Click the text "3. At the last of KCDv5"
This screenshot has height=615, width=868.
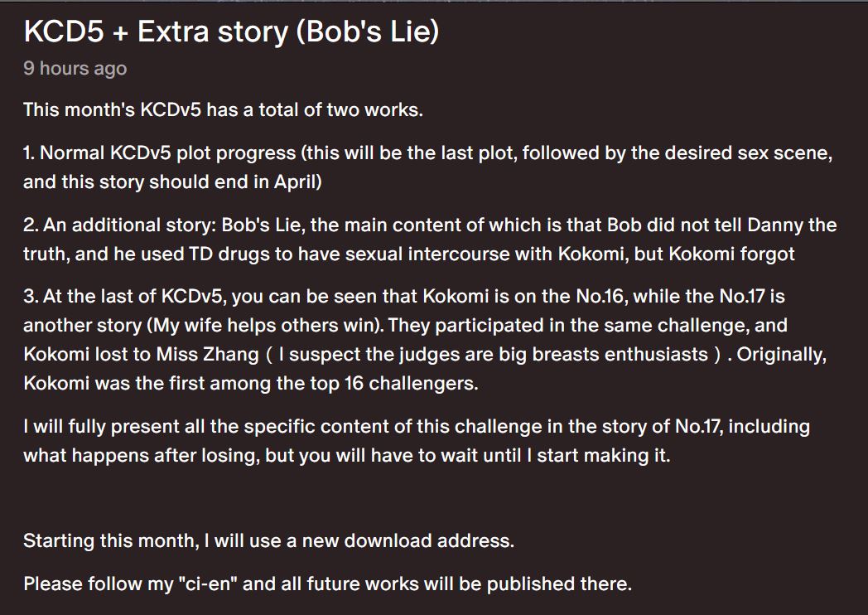[121, 297]
